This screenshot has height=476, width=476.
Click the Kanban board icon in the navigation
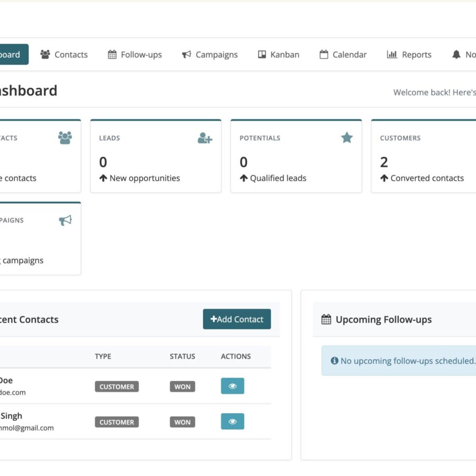[x=261, y=54]
